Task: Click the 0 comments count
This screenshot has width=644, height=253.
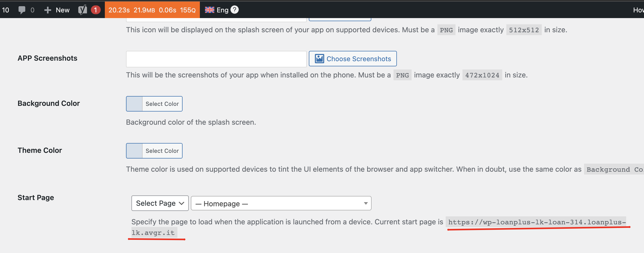Action: pyautogui.click(x=32, y=10)
